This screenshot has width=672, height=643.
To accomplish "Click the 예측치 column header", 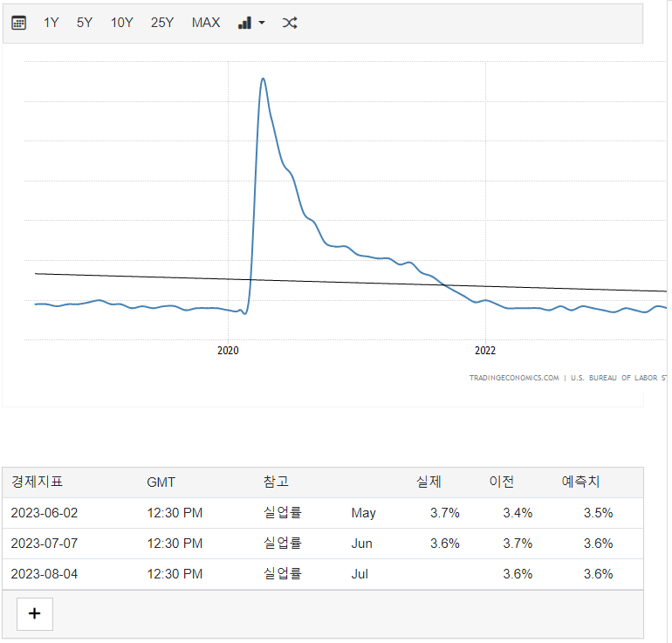I will click(x=580, y=482).
